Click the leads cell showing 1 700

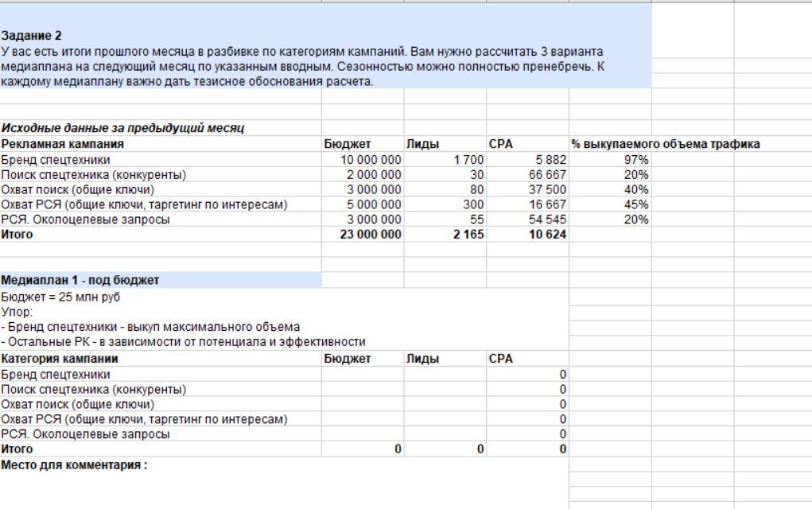pyautogui.click(x=445, y=160)
